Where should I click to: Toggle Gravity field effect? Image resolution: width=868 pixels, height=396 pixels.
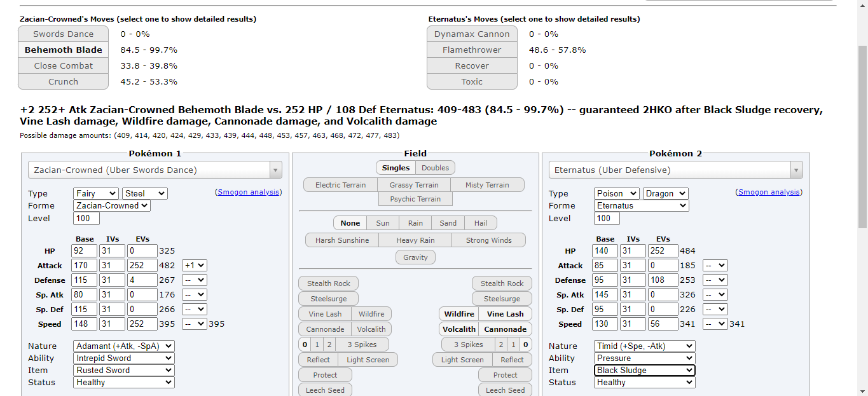(415, 257)
